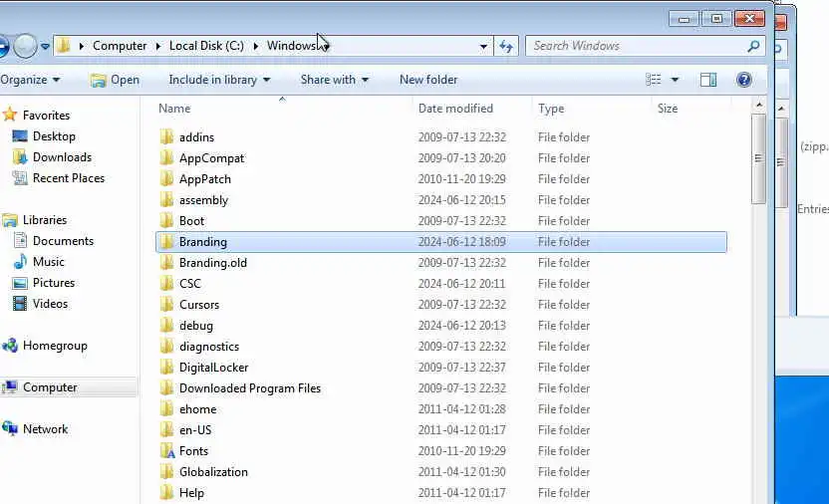
Task: Expand the arrow after Local Disk (C:)
Action: point(255,46)
